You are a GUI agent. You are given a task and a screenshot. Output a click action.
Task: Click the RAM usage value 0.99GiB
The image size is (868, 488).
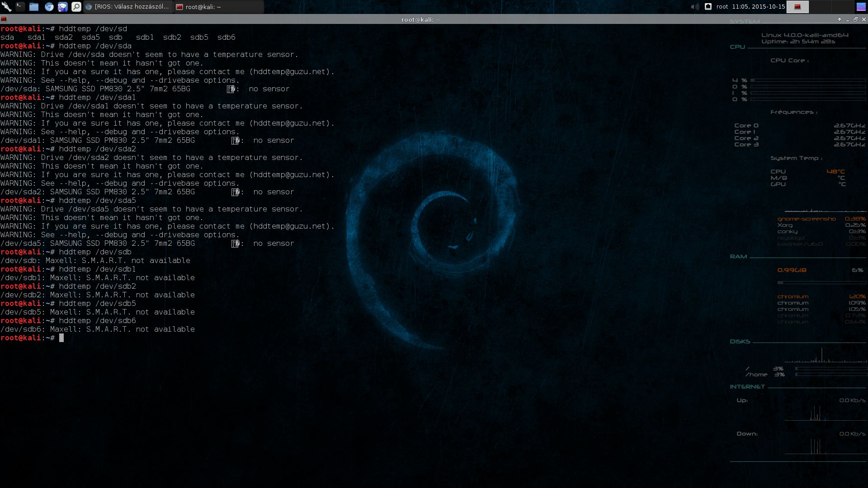(792, 270)
